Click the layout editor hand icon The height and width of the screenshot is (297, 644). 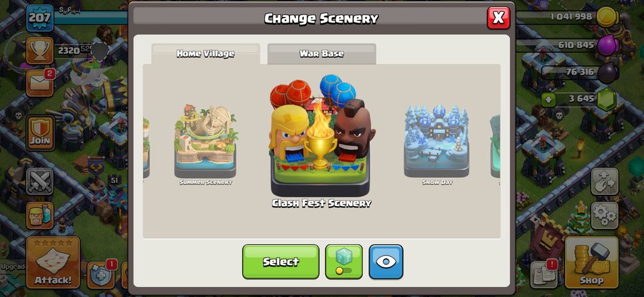pyautogui.click(x=605, y=181)
